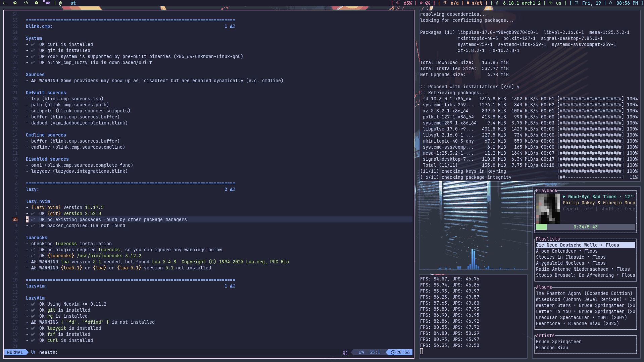
Task: Select Die Neue Deutsche Welle playlist
Action: [x=585, y=245]
